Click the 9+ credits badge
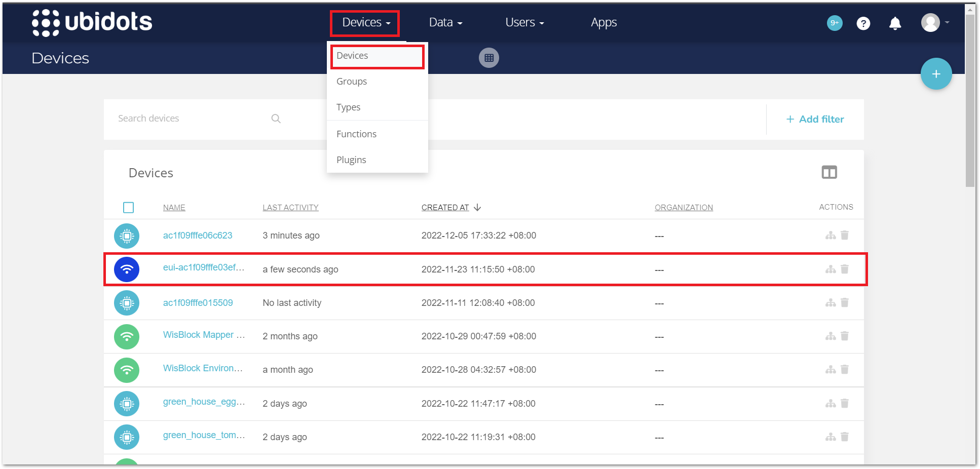 (x=835, y=23)
